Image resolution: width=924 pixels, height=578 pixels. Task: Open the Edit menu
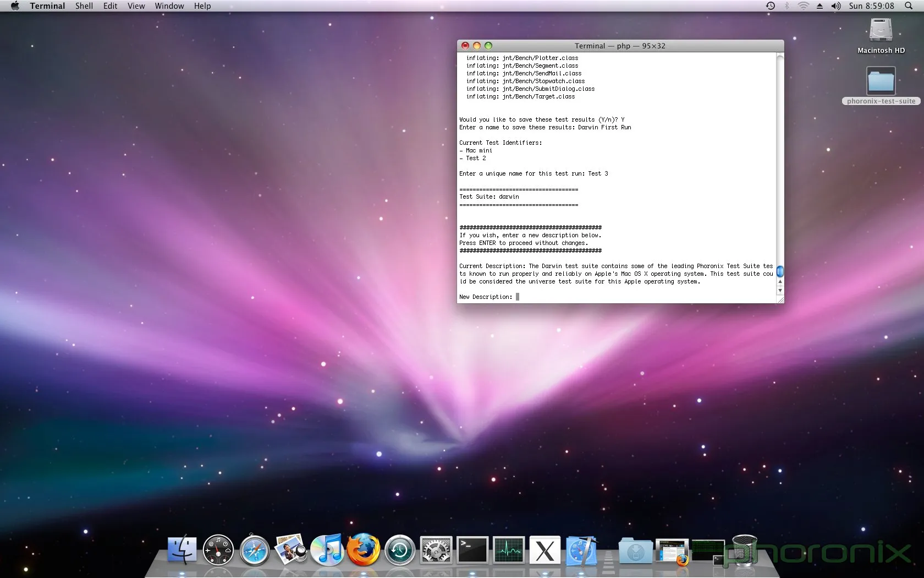point(110,6)
